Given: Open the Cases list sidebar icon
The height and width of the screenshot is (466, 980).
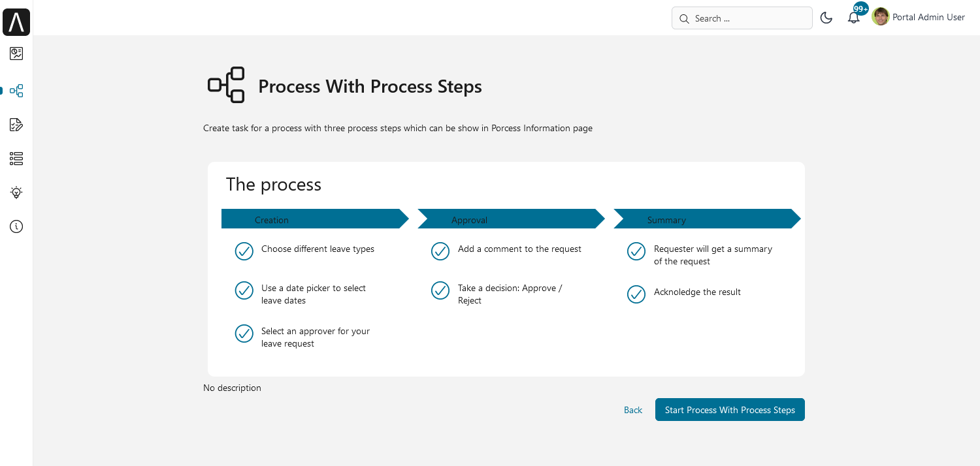Looking at the screenshot, I should click(x=16, y=159).
